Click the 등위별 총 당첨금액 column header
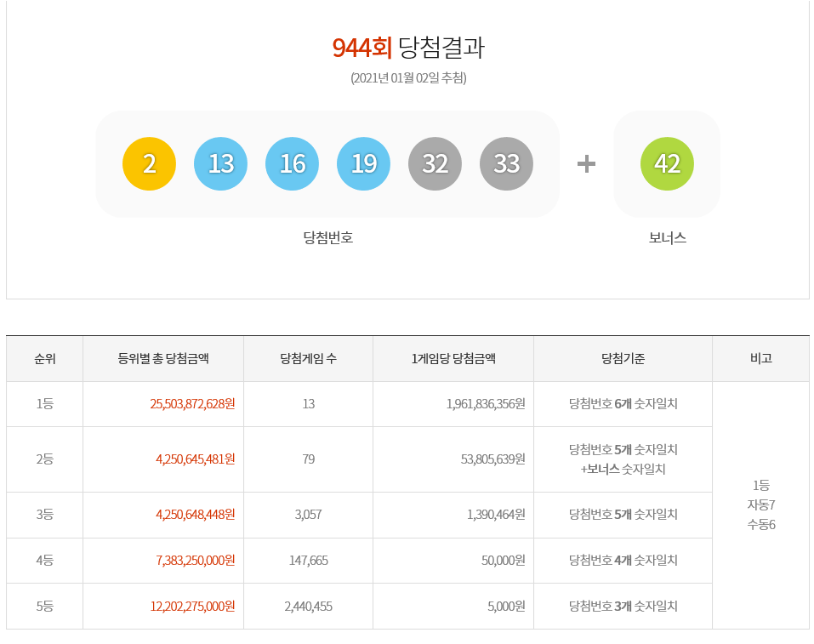The height and width of the screenshot is (644, 814). click(x=163, y=359)
